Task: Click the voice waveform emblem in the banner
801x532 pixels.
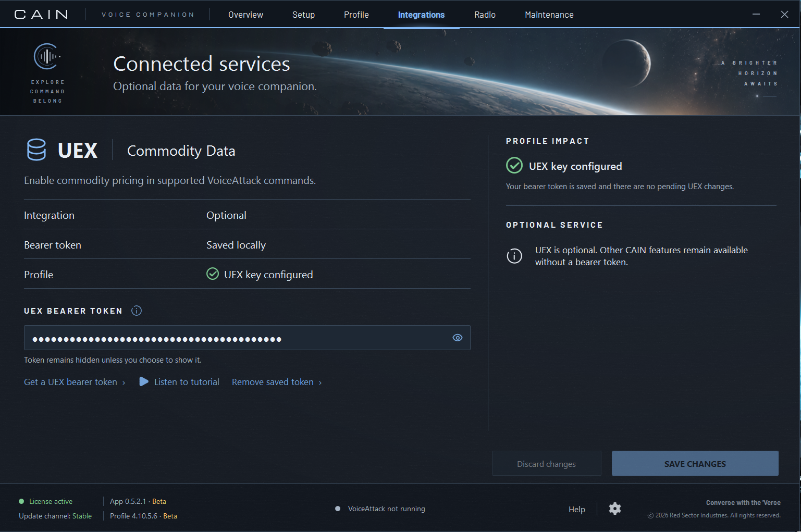Action: coord(47,56)
